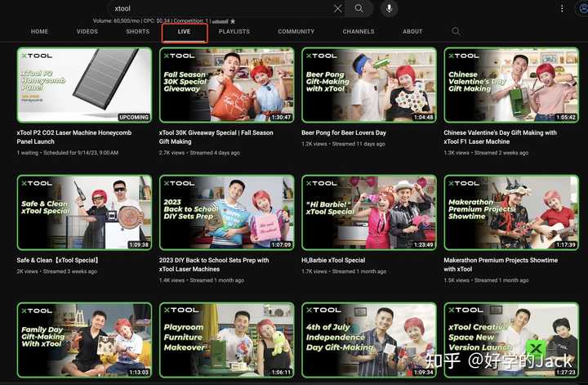
Task: Click text '1.2K views · Streamed 11 days ago'
Action: pos(343,144)
